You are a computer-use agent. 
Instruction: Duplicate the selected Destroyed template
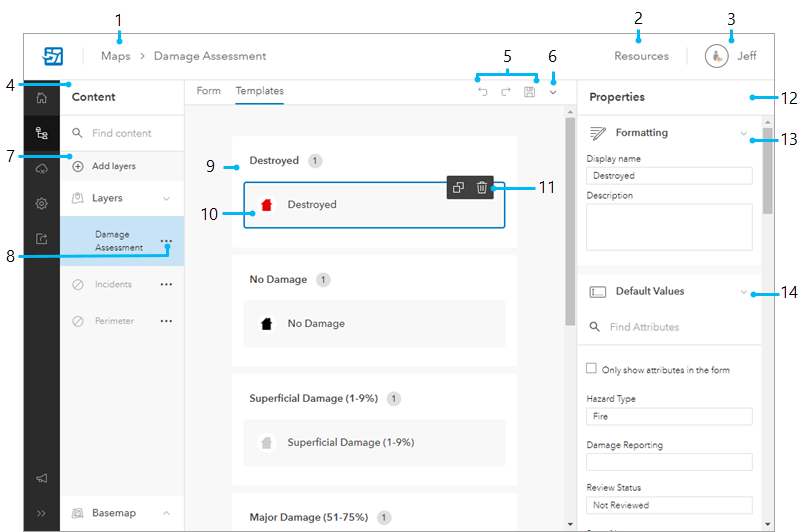click(x=458, y=187)
